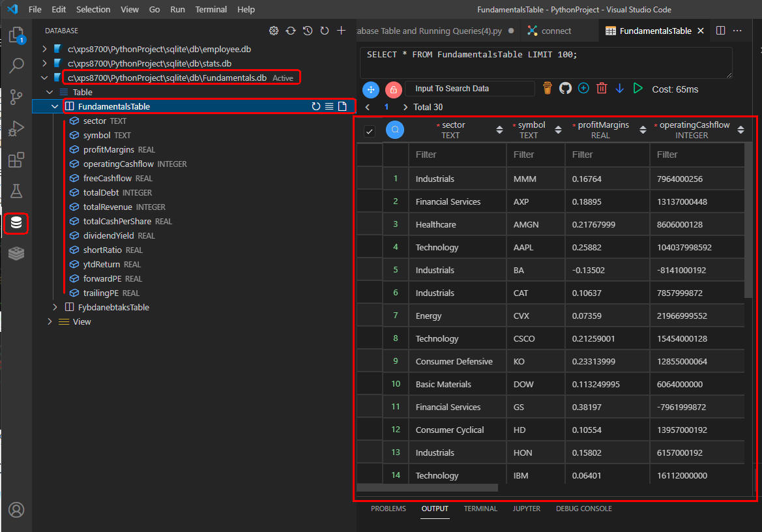Click the coffee cup donate icon
Screen dimensions: 762x532
[547, 89]
